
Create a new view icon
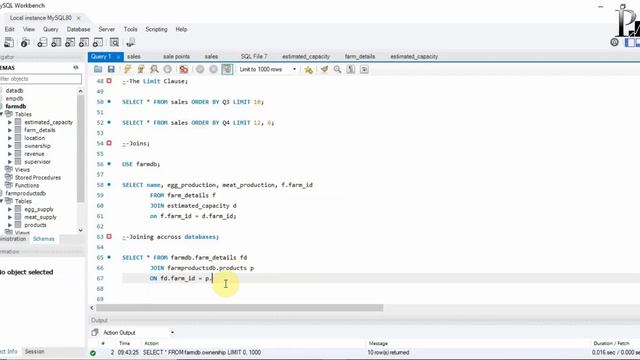tap(70, 42)
